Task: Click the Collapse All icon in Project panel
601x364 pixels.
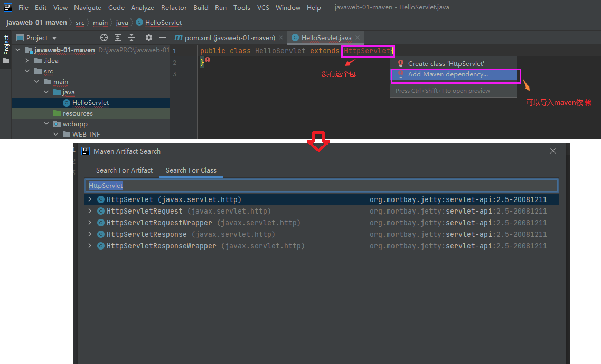Action: point(132,37)
